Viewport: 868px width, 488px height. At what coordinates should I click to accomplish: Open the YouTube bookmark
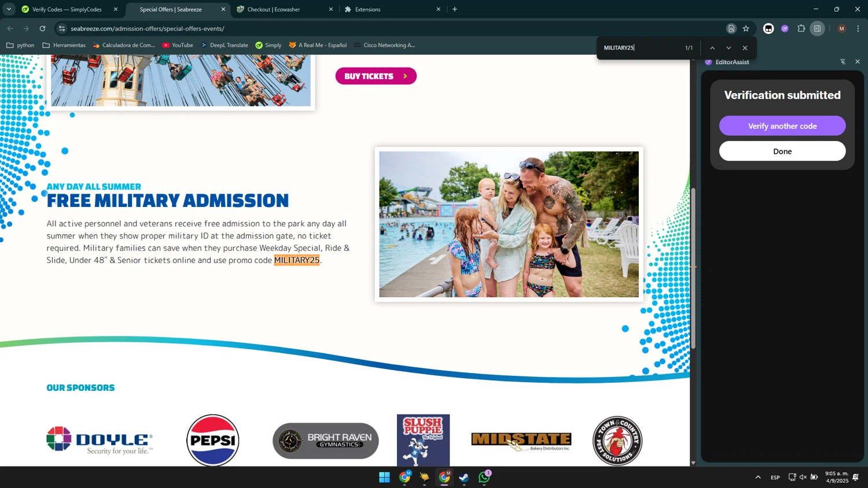click(178, 45)
